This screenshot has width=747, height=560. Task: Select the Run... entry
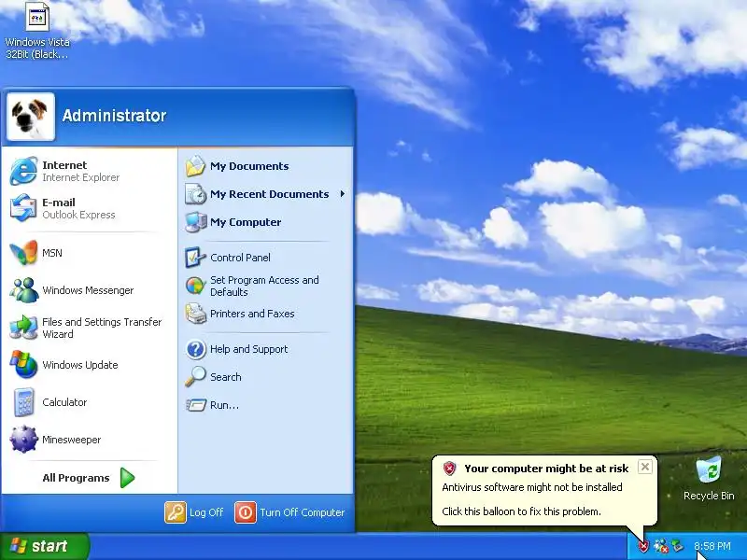coord(224,405)
